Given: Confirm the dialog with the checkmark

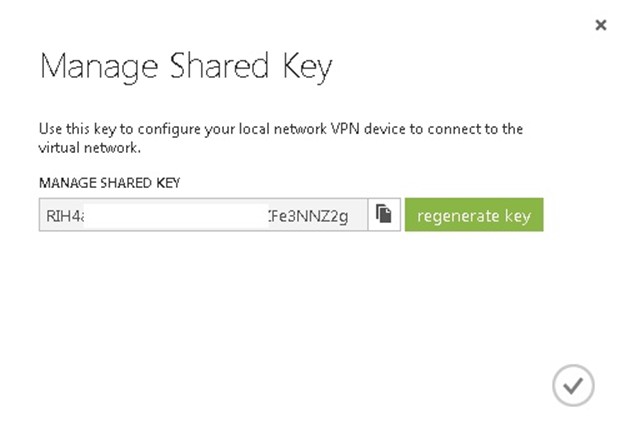Looking at the screenshot, I should click(x=573, y=385).
